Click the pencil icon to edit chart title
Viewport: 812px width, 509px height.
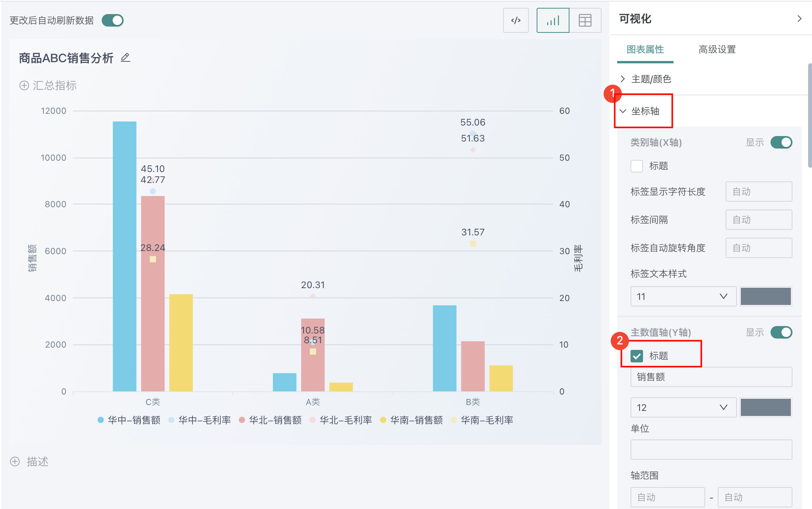125,58
